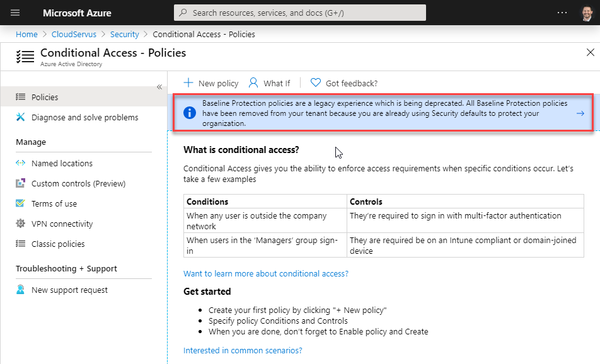
Task: Click Got feedback?
Action: 344,83
